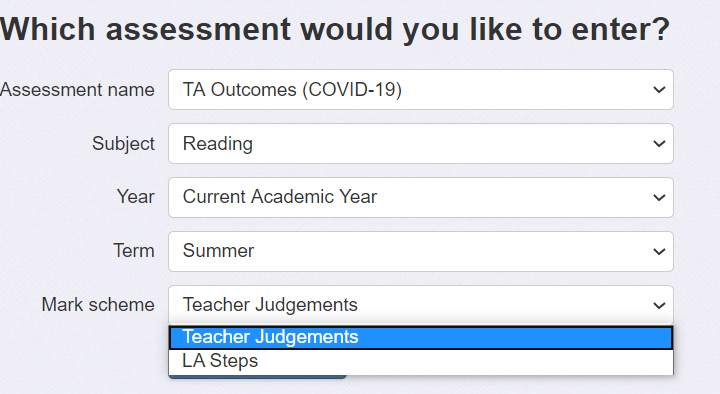720x394 pixels.
Task: Click the blue button behind the dropdown list
Action: 257,377
